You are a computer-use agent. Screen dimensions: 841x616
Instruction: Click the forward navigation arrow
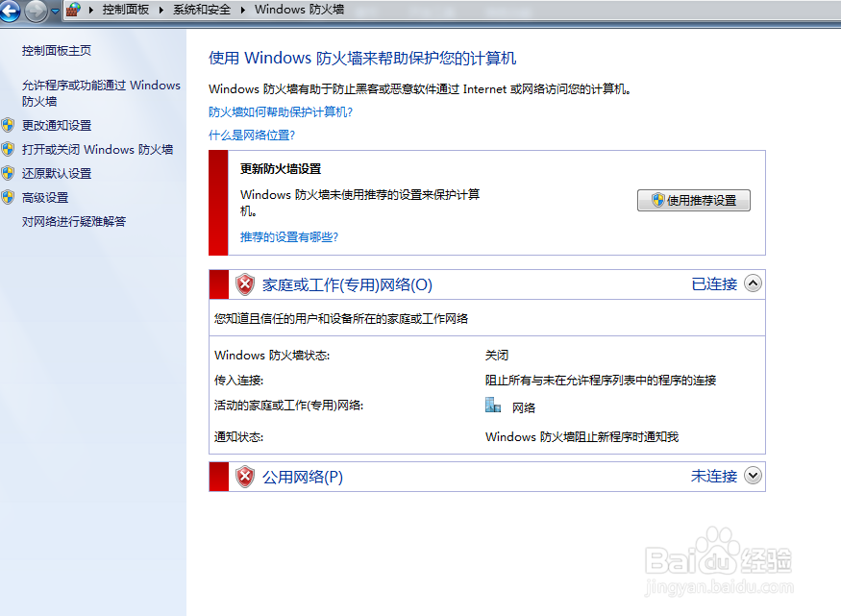coord(36,12)
